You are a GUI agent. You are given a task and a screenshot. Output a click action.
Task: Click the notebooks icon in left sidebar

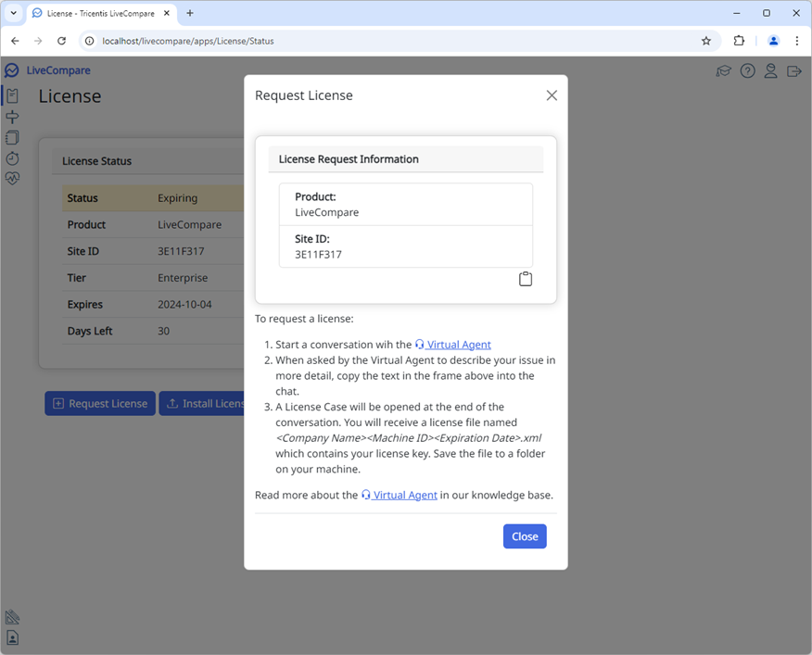pyautogui.click(x=12, y=137)
